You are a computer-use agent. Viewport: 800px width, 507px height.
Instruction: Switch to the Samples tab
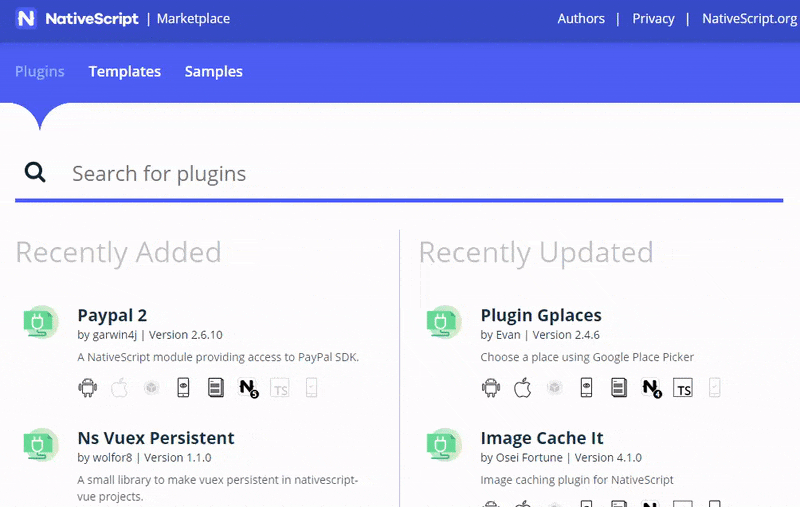[213, 71]
